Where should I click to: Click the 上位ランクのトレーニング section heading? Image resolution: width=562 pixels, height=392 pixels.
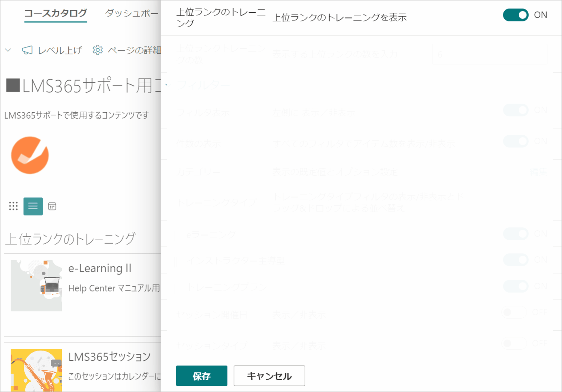pyautogui.click(x=70, y=239)
